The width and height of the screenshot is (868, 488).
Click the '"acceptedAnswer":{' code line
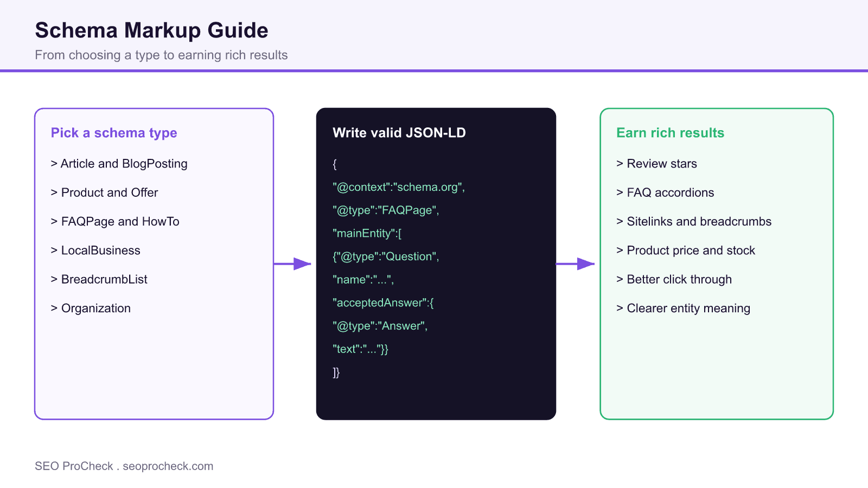(383, 303)
